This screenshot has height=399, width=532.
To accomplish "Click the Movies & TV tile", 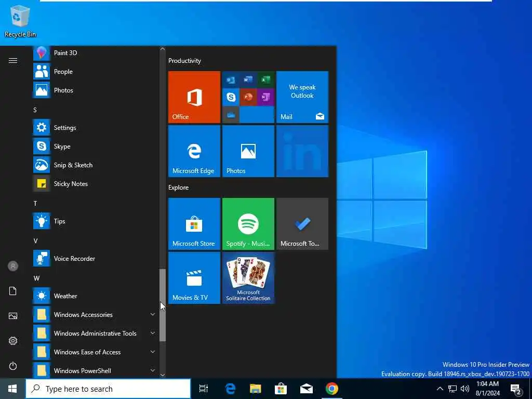I will coord(194,278).
